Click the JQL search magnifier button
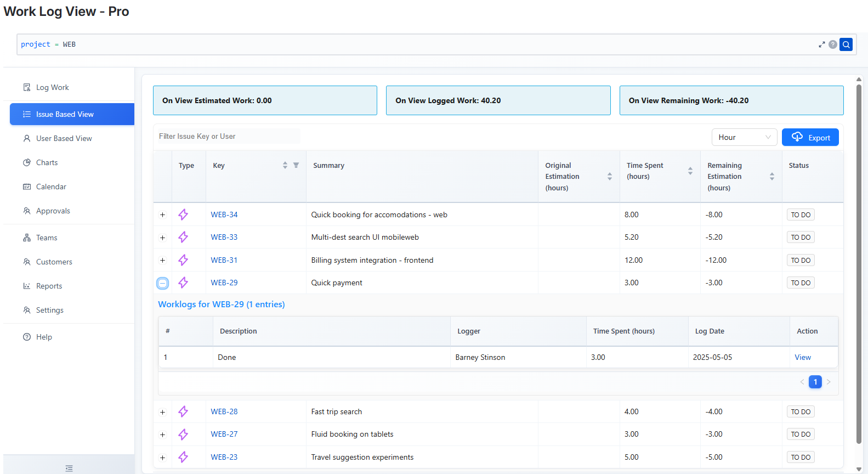 tap(846, 44)
